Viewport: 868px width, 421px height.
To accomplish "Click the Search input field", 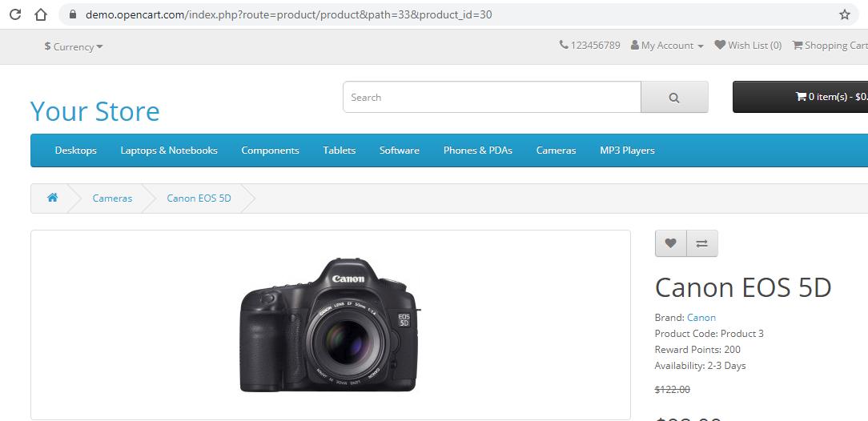I will [492, 98].
